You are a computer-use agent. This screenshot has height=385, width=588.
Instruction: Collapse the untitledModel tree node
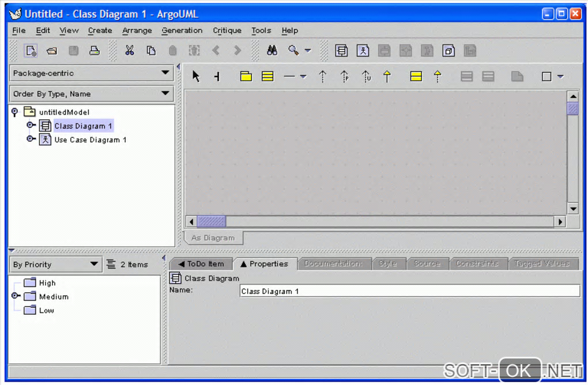(x=14, y=112)
